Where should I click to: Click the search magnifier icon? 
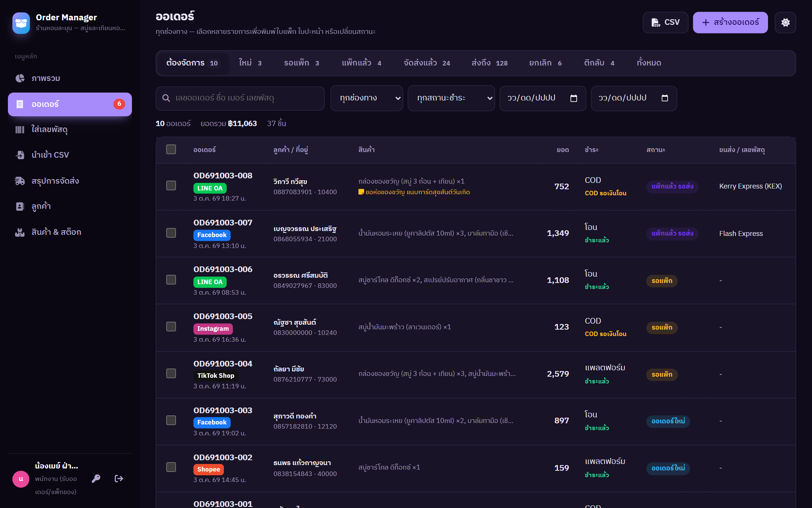166,98
